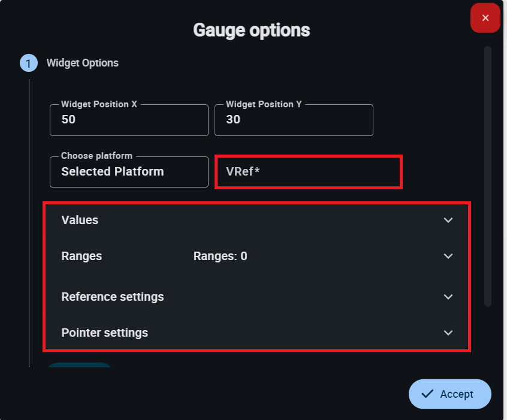Close the Gauge options dialog
This screenshot has height=420, width=507.
tap(485, 18)
